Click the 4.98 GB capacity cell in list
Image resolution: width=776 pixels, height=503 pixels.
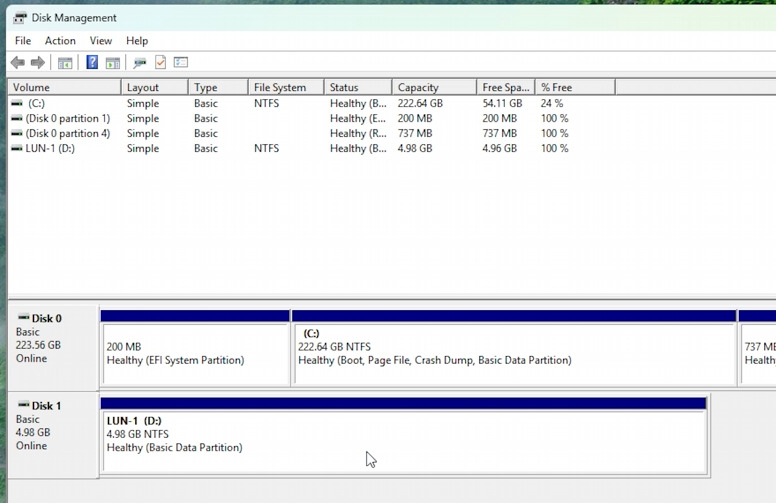(415, 148)
